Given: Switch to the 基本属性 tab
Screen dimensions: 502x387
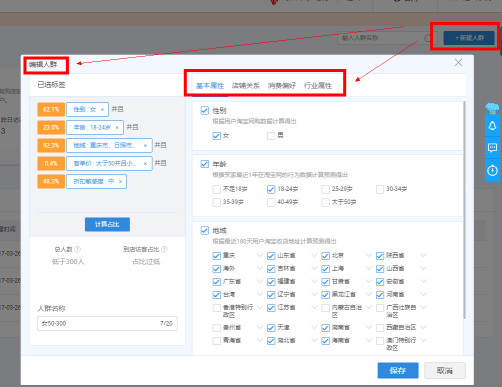Looking at the screenshot, I should [x=210, y=86].
